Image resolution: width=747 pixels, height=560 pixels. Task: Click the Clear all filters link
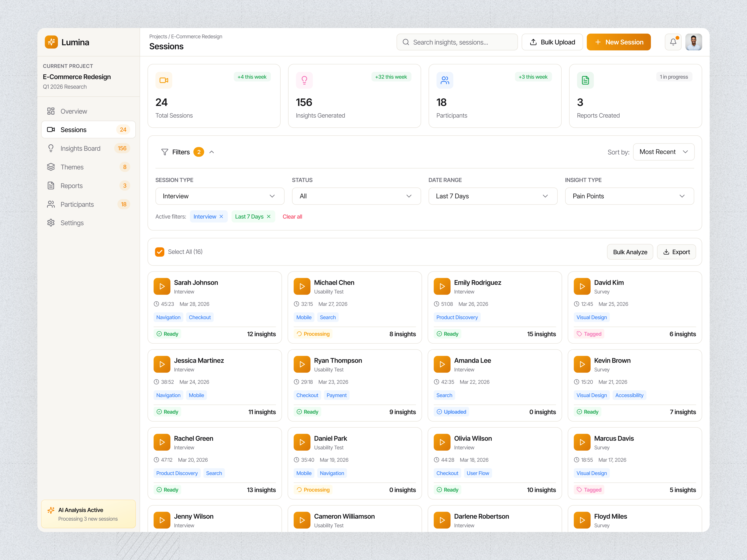tap(292, 217)
